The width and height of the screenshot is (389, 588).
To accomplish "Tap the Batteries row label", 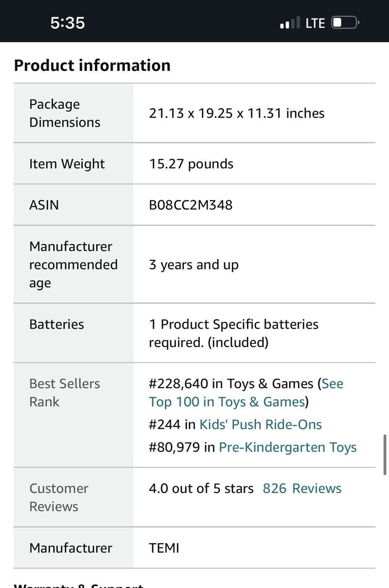I will [x=56, y=324].
